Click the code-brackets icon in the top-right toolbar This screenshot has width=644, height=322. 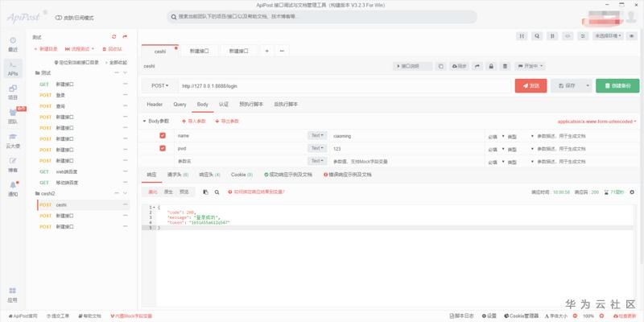point(568,36)
